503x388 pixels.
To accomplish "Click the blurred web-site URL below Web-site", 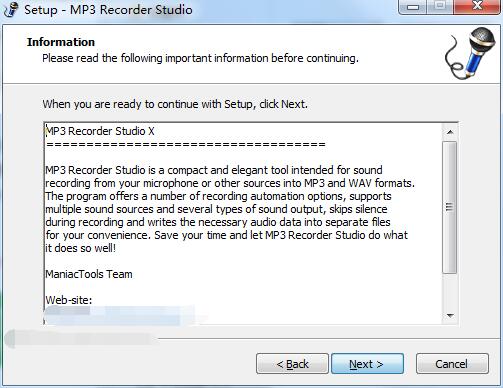I will [123, 315].
